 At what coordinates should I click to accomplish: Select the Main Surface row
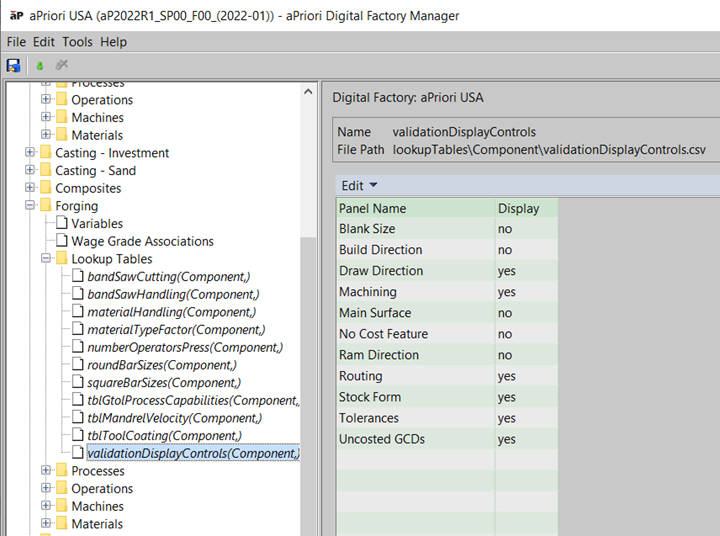[x=447, y=313]
